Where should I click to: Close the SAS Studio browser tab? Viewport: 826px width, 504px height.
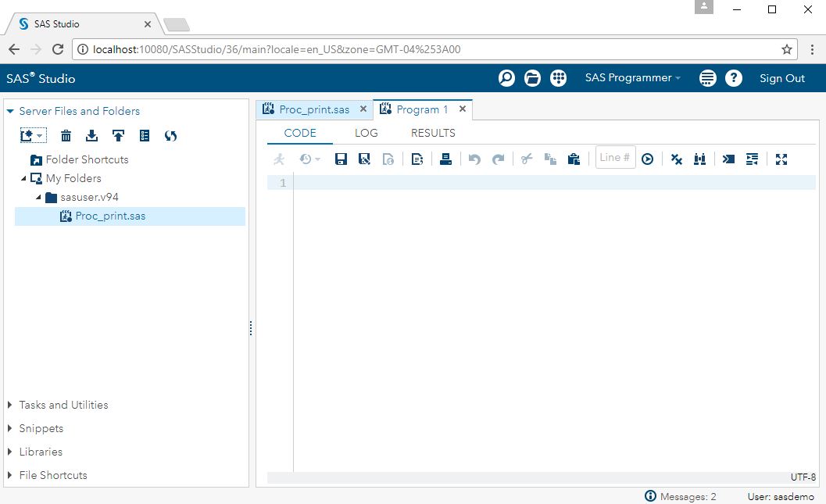pos(148,24)
